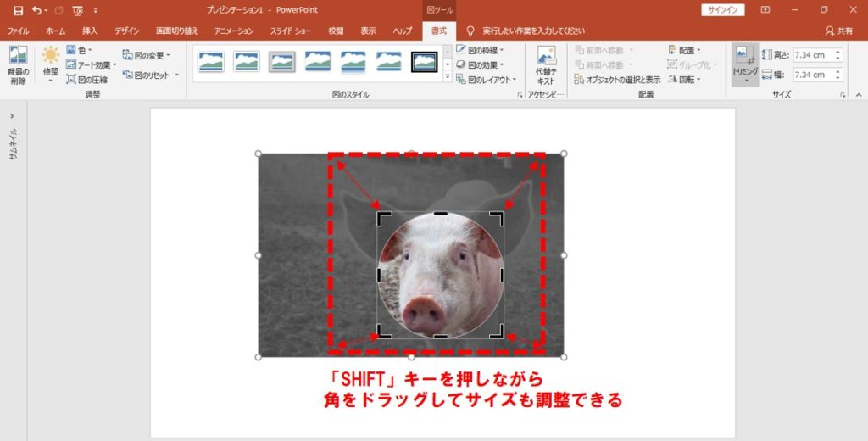Viewport: 868px width, 441px height.
Task: Click the 共有 (Share) button
Action: pyautogui.click(x=839, y=31)
